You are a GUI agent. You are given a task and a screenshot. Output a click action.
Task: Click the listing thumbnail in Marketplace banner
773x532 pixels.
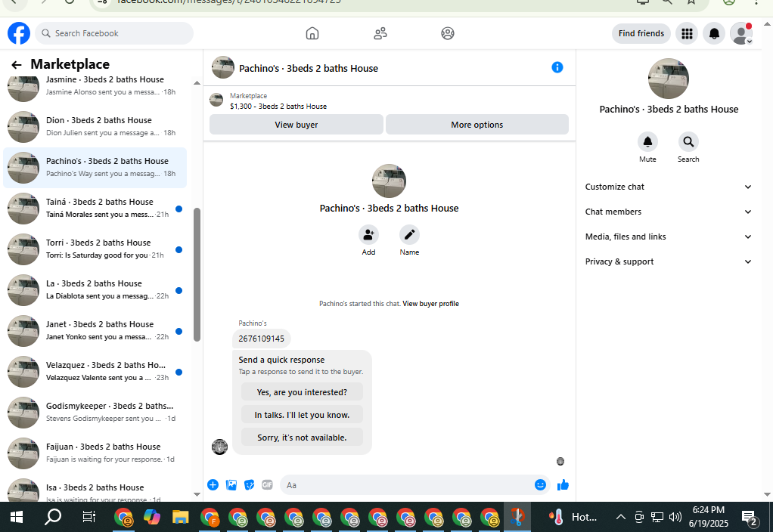216,100
